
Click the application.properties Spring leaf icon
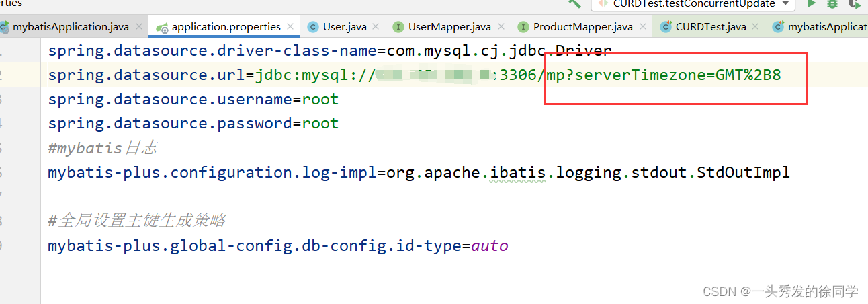(162, 27)
